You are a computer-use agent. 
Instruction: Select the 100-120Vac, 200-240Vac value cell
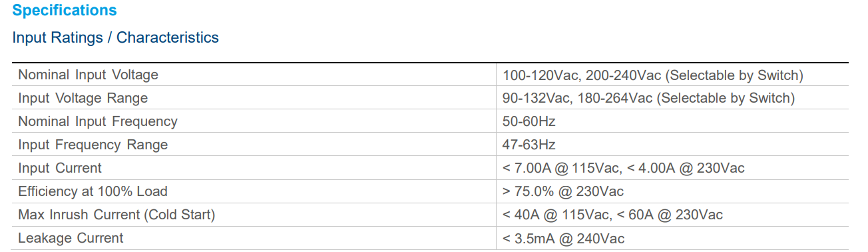(x=653, y=75)
